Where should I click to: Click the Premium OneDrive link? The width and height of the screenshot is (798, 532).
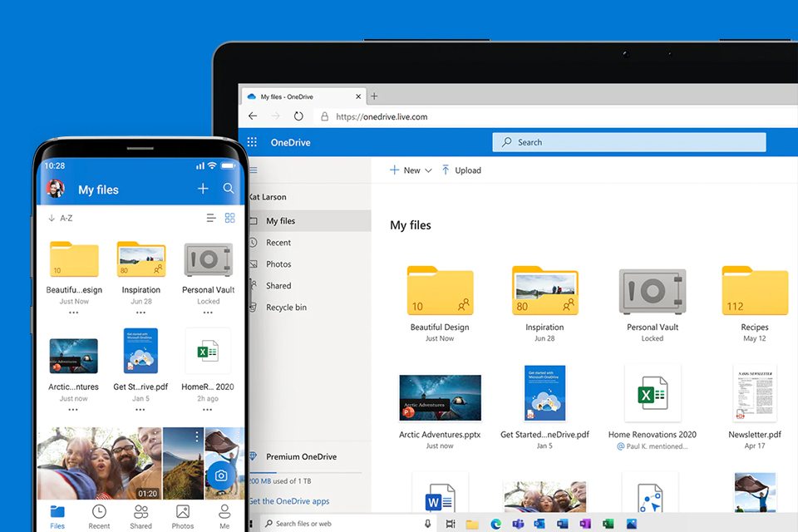[301, 456]
